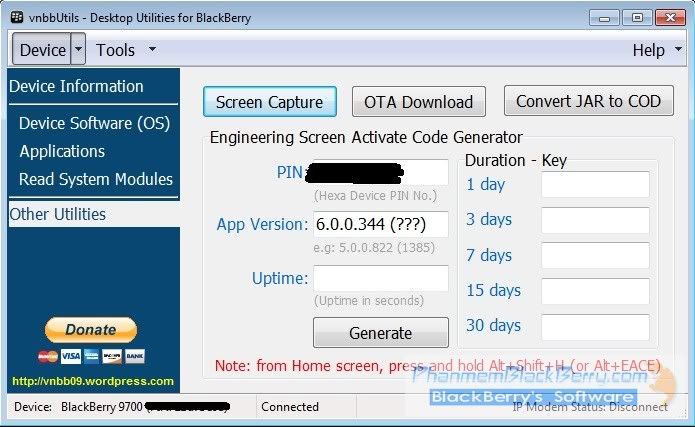Screen dimensions: 695x427
Task: Focus the PIN input field
Action: (380, 172)
